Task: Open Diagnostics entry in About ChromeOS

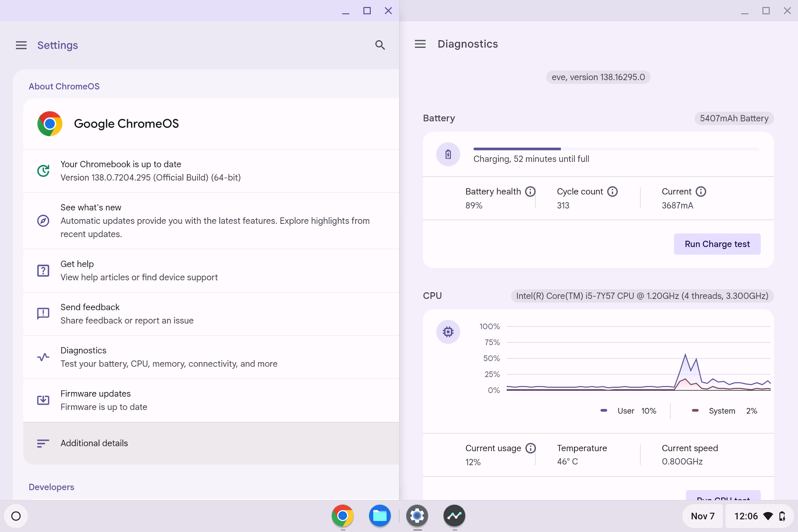Action: tap(211, 357)
